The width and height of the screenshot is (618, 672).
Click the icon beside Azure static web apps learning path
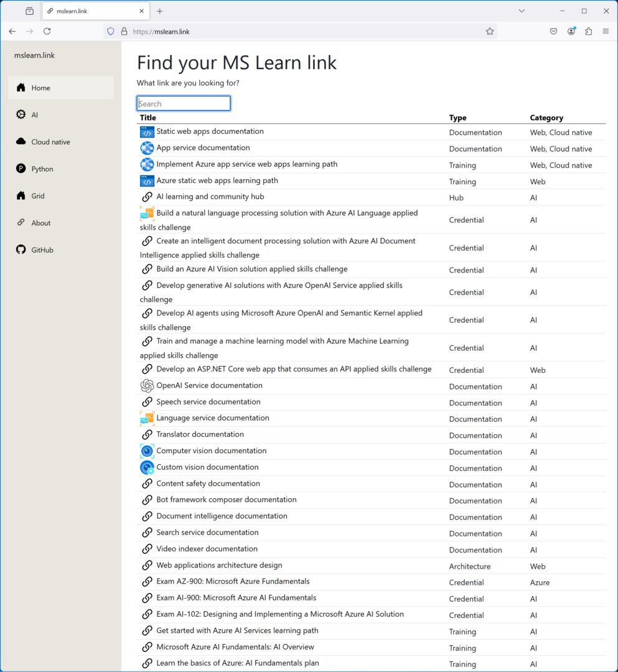point(147,181)
